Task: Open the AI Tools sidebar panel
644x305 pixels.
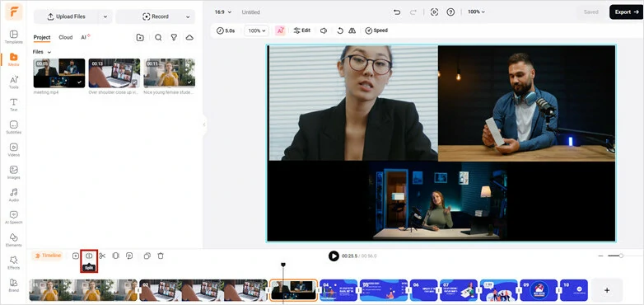Action: [13, 82]
